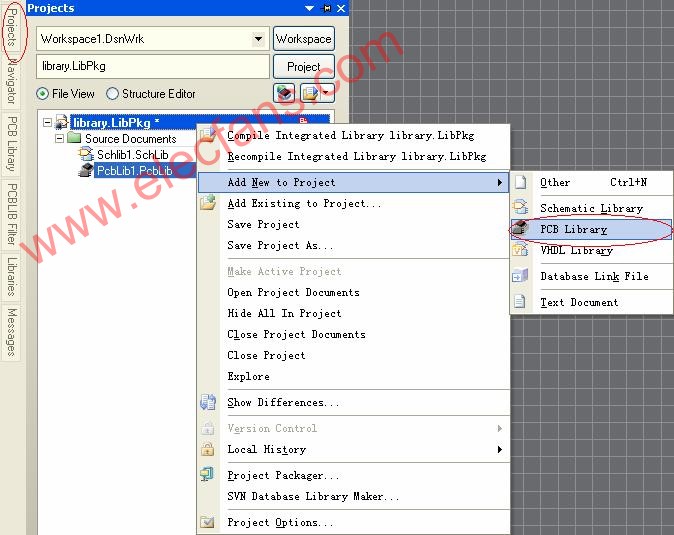Choose Open Project Documents
Viewport: 674px width, 535px height.
pyautogui.click(x=353, y=292)
